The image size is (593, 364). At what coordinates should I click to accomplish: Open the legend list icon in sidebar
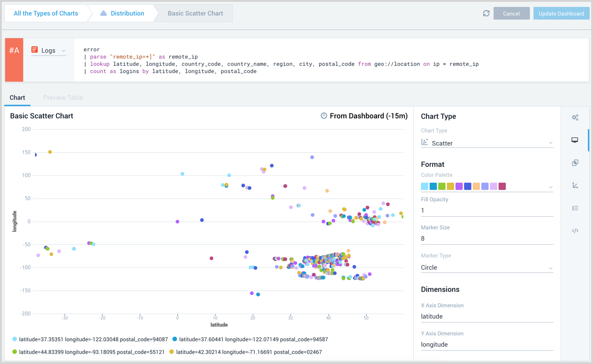[x=575, y=208]
